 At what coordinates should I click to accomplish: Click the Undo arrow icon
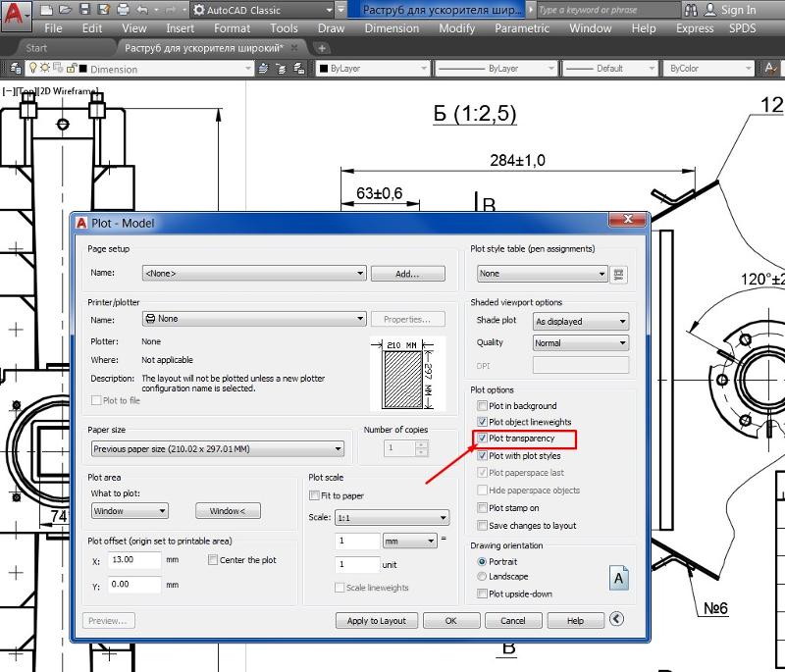pos(142,10)
